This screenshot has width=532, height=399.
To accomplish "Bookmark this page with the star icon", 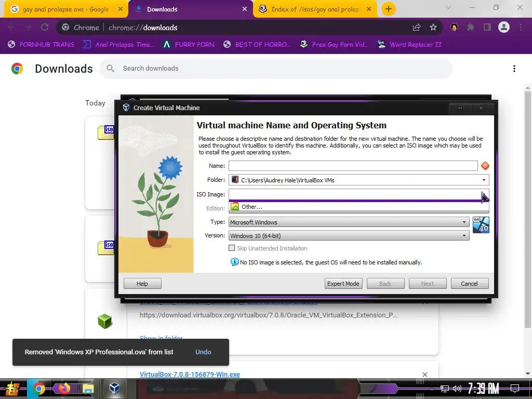I will click(x=433, y=28).
